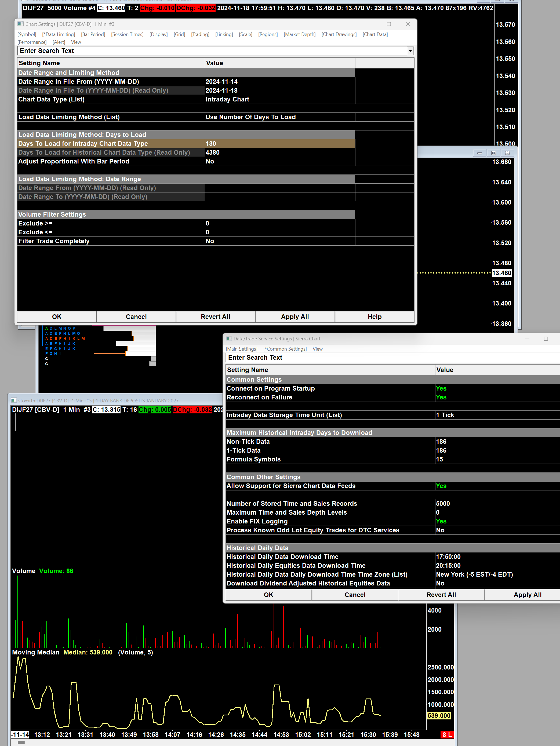Click the Data/Trade Service Settings title icon
The height and width of the screenshot is (746, 560).
pyautogui.click(x=229, y=339)
